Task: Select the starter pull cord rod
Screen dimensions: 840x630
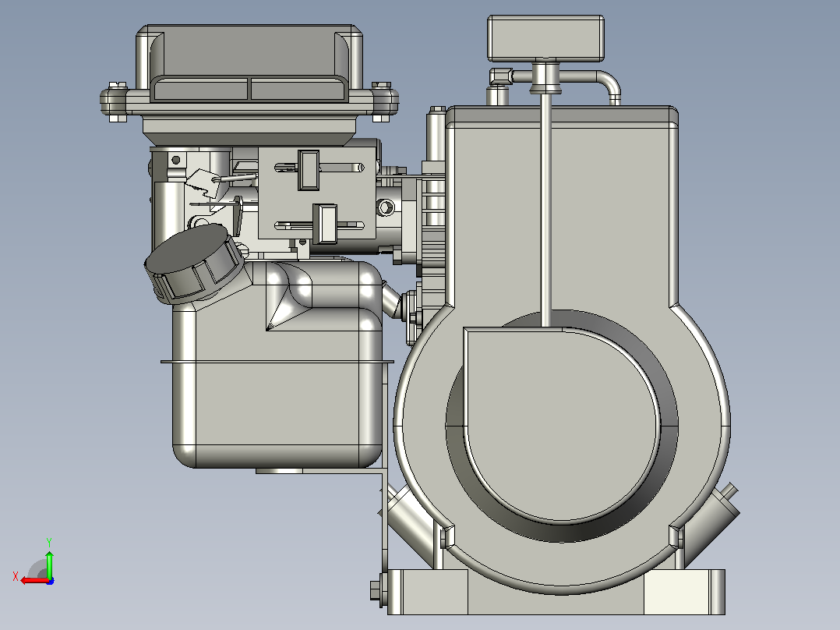Action: (x=546, y=211)
